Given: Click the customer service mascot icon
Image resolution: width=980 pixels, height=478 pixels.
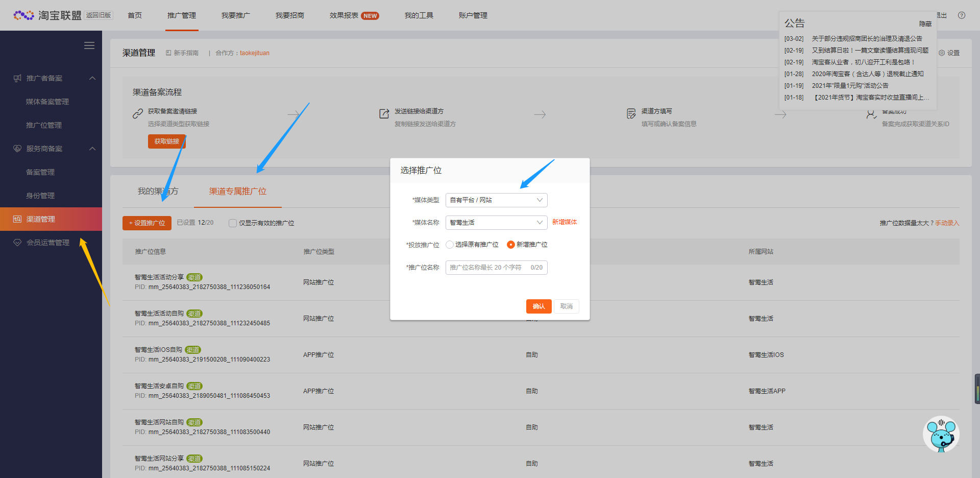Looking at the screenshot, I should coord(941,435).
